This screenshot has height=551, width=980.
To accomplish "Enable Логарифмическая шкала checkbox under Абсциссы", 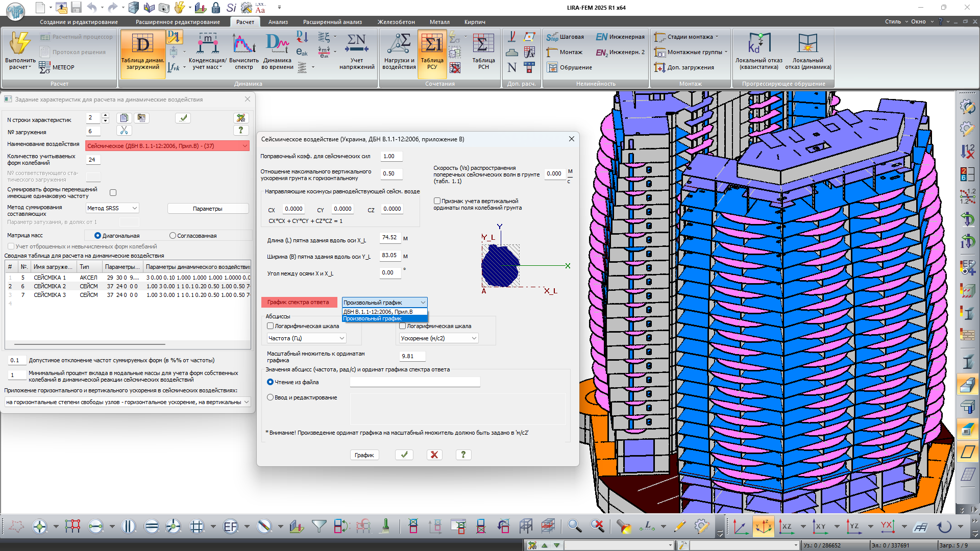I will (271, 326).
